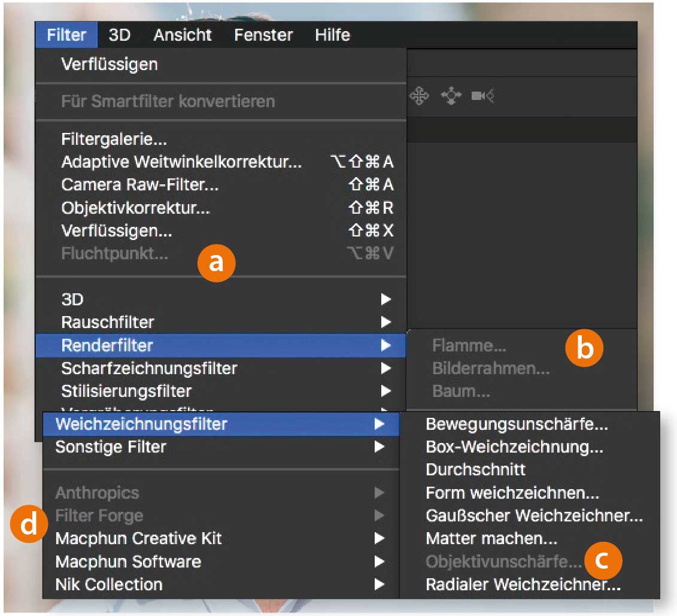Expand Macphun Creative Kit submenu
Screen dimensions: 677x616
221,538
